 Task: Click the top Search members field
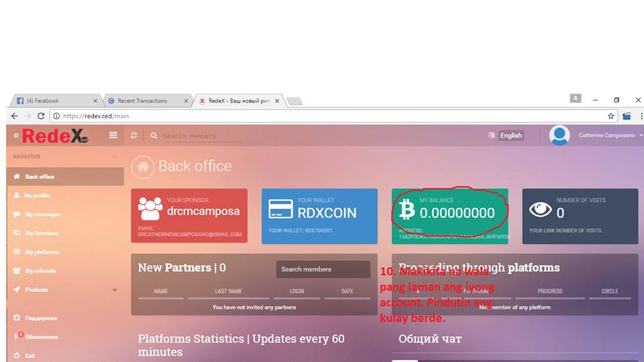click(201, 136)
